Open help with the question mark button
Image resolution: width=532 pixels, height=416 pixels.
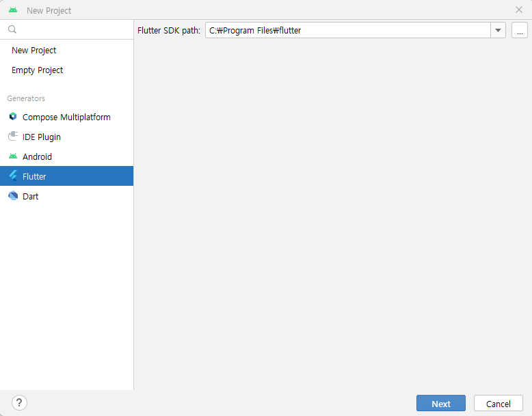tap(19, 403)
